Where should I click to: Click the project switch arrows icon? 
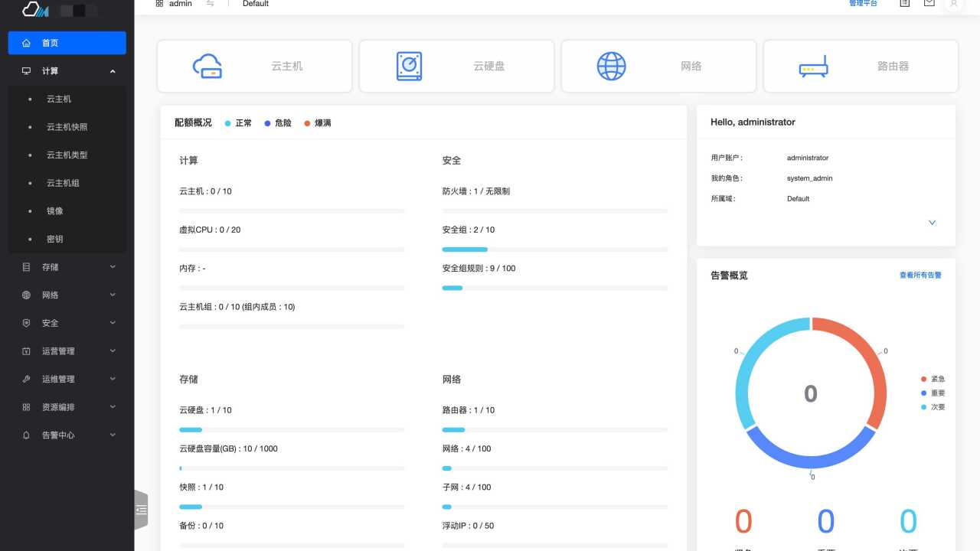pyautogui.click(x=211, y=4)
